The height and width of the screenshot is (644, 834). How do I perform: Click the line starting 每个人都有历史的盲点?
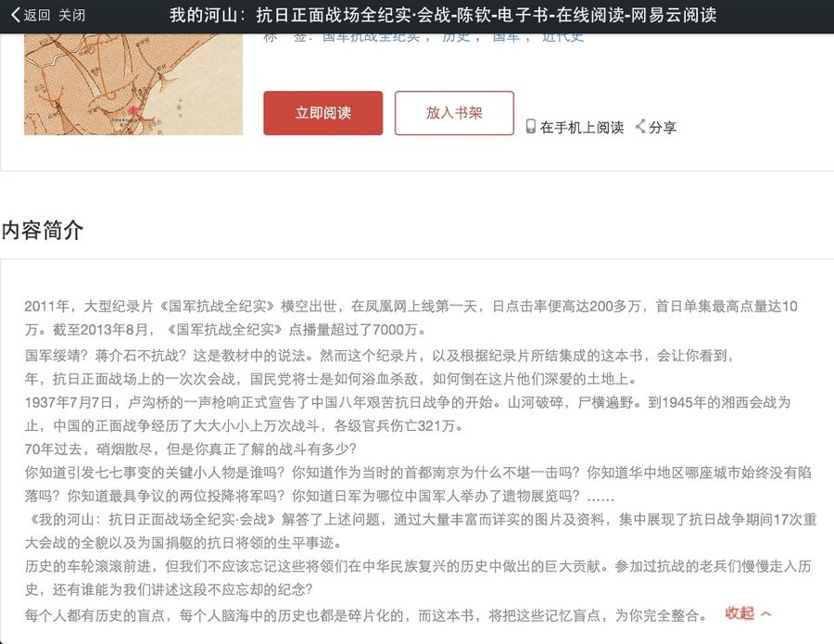click(x=366, y=615)
